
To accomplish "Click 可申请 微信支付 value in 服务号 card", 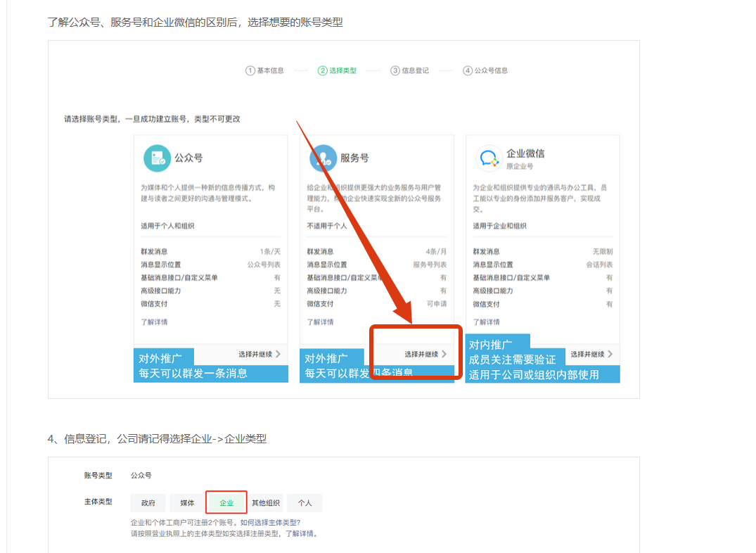I will coord(436,303).
